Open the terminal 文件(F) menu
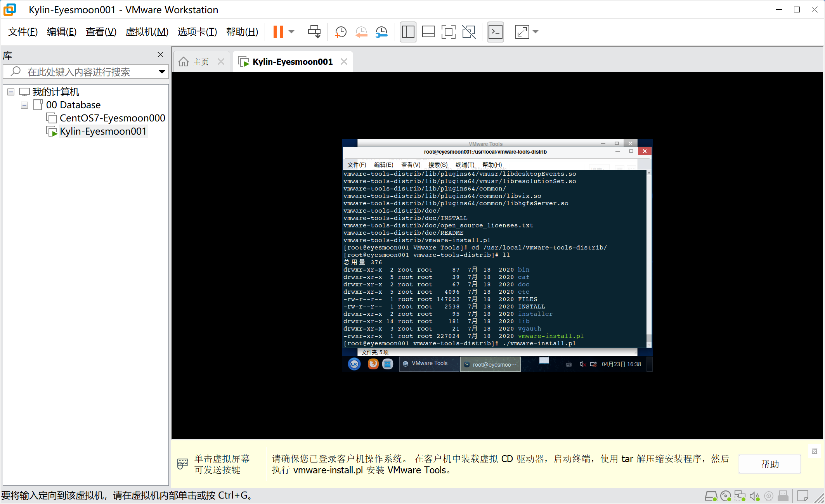This screenshot has height=504, width=825. pyautogui.click(x=357, y=165)
